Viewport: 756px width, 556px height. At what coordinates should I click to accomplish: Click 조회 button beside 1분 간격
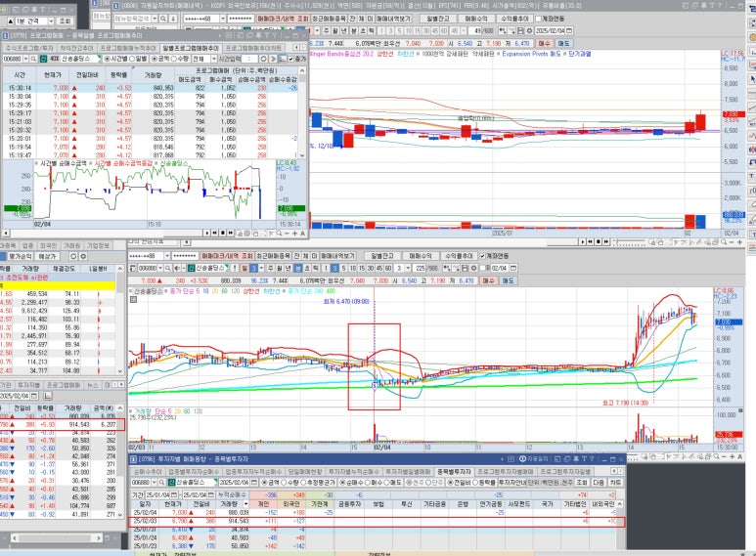[x=65, y=21]
